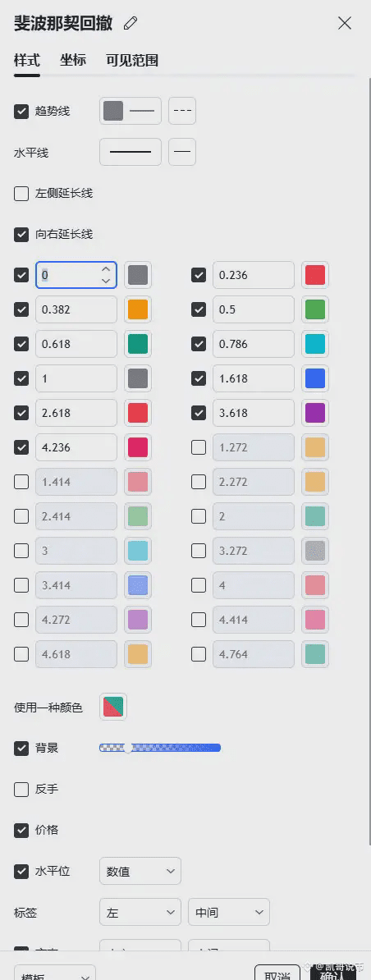Enable the 1.272 level checkbox
The width and height of the screenshot is (371, 980).
199,447
